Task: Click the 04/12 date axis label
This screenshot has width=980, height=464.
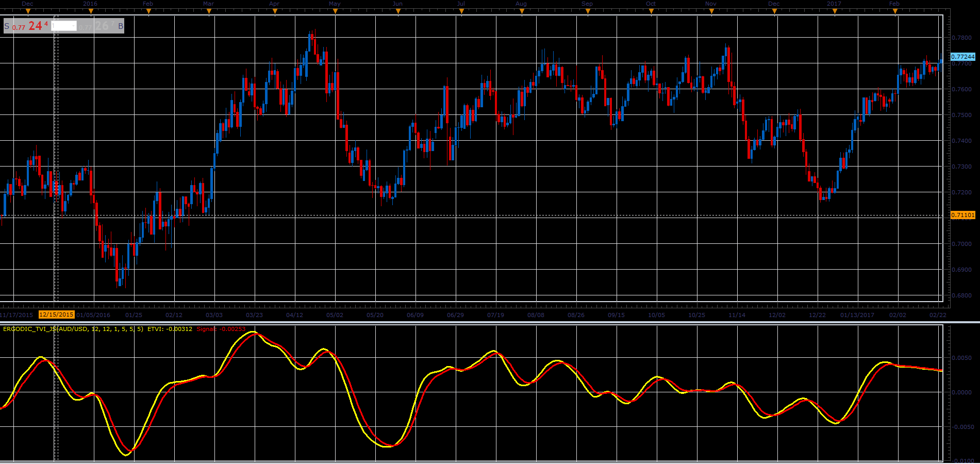Action: coord(294,315)
